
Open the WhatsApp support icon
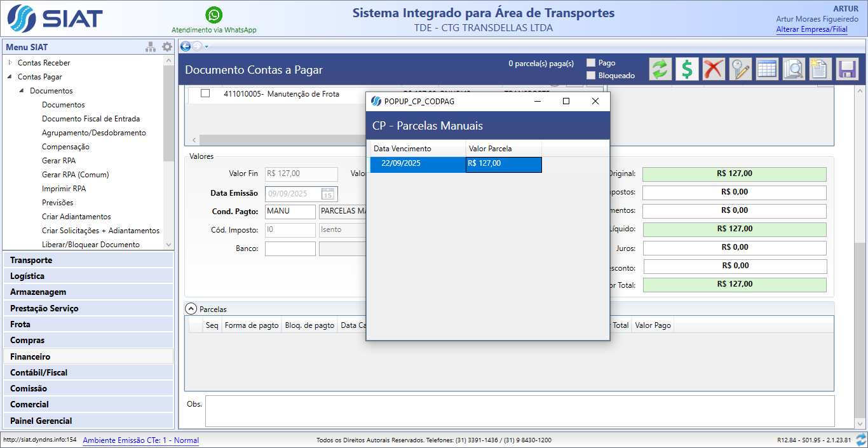214,15
